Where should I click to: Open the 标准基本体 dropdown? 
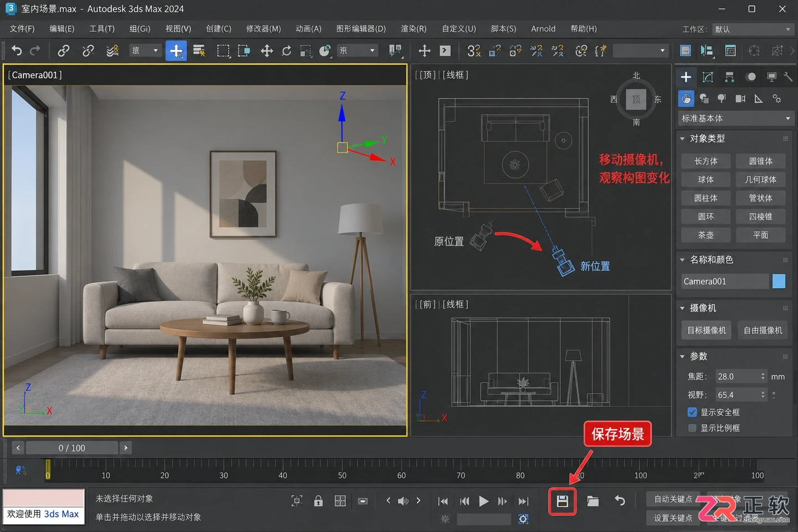(x=735, y=119)
